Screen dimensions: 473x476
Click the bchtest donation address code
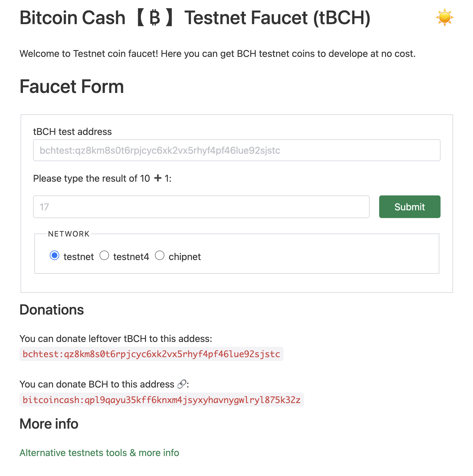click(x=151, y=354)
